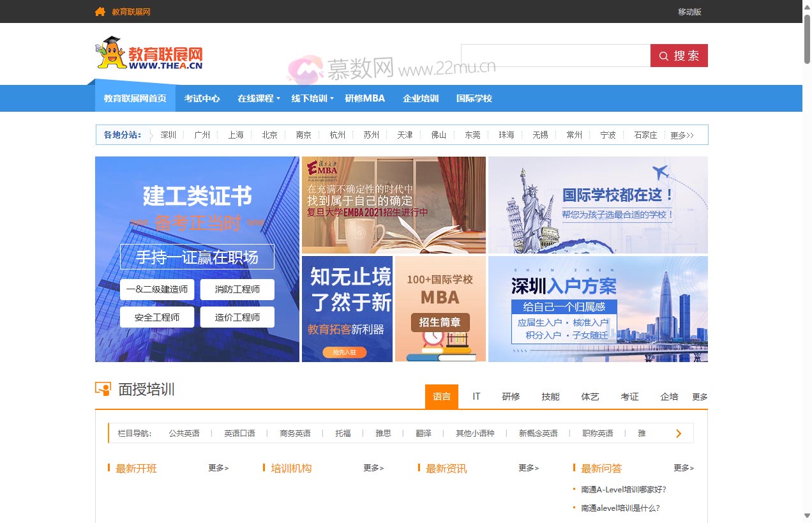Click inside the search input field
The width and height of the screenshot is (812, 523).
coord(555,56)
